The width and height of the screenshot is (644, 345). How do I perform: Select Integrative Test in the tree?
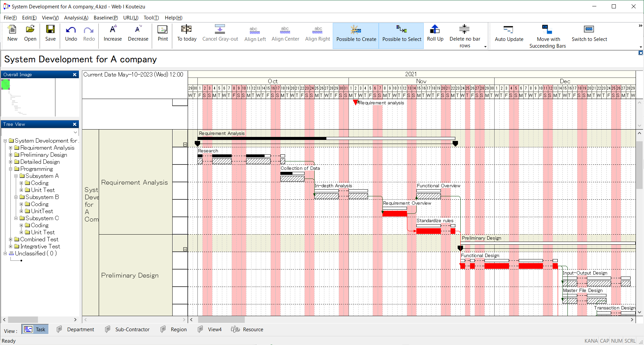pyautogui.click(x=40, y=246)
